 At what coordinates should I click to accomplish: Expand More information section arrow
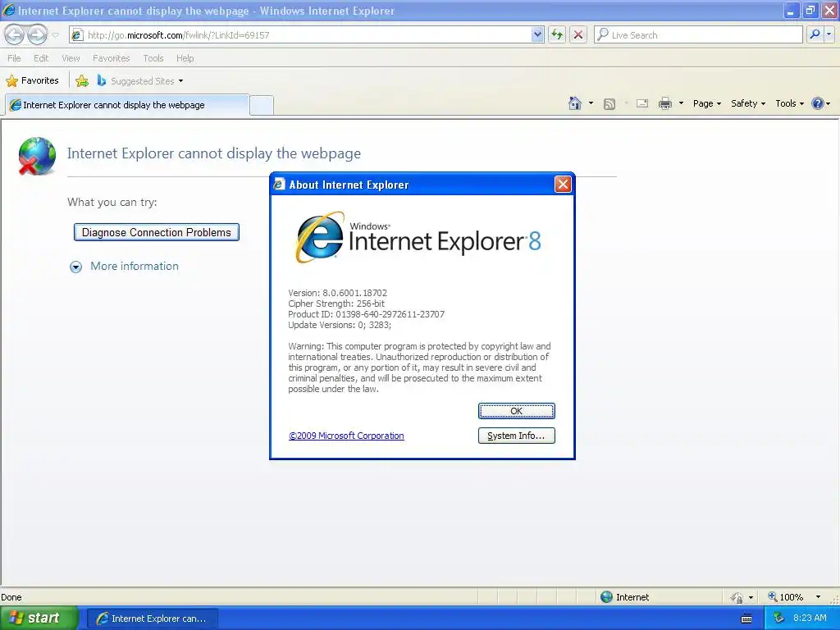coord(76,267)
